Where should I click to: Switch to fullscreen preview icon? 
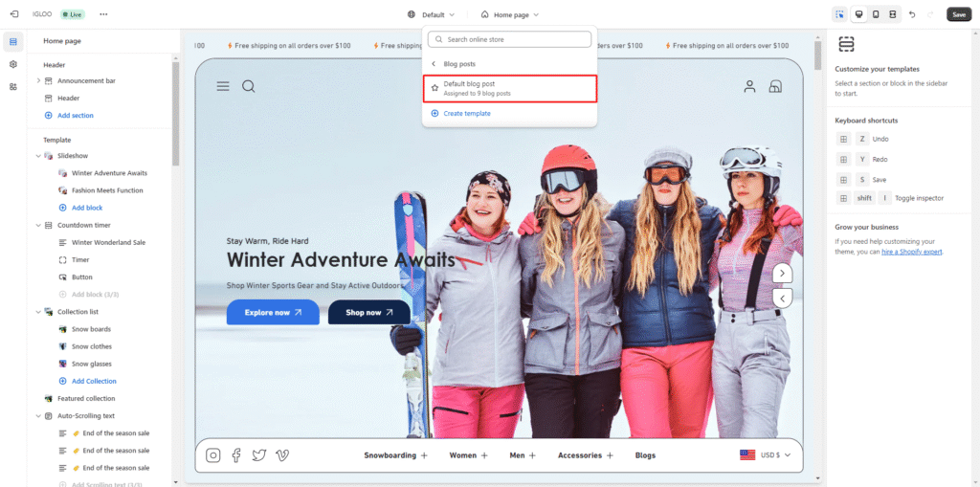pyautogui.click(x=893, y=14)
